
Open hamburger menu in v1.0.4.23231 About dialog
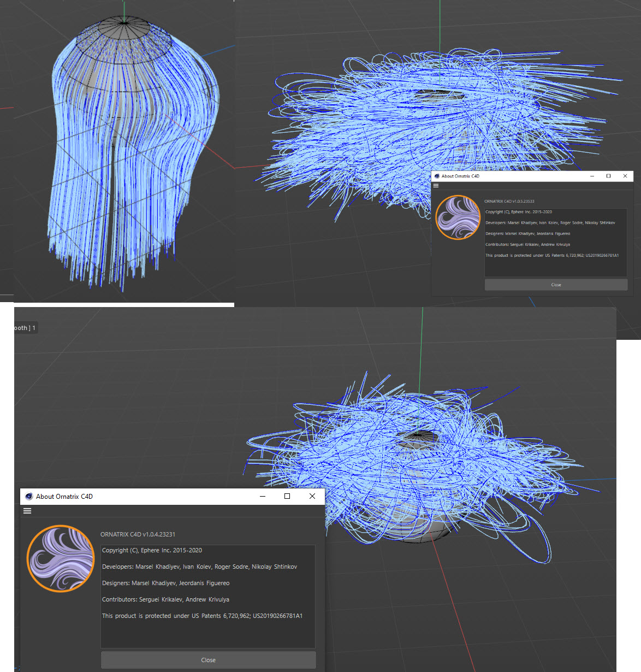(27, 511)
